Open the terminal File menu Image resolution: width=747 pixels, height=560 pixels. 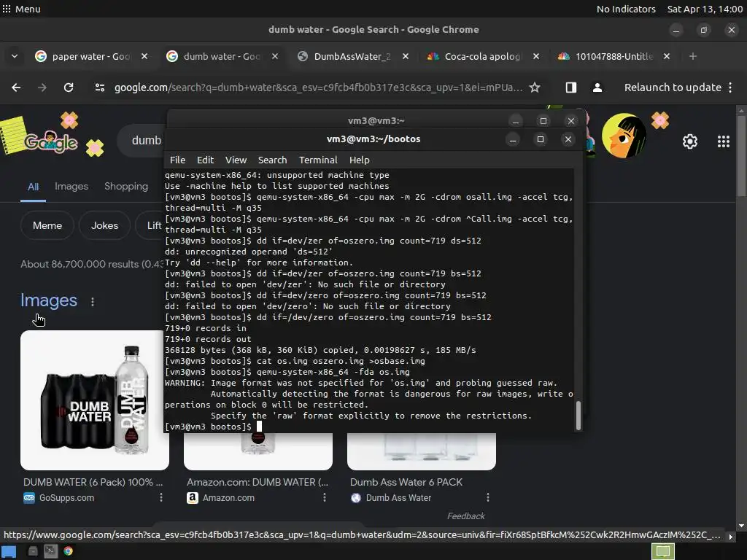point(178,160)
